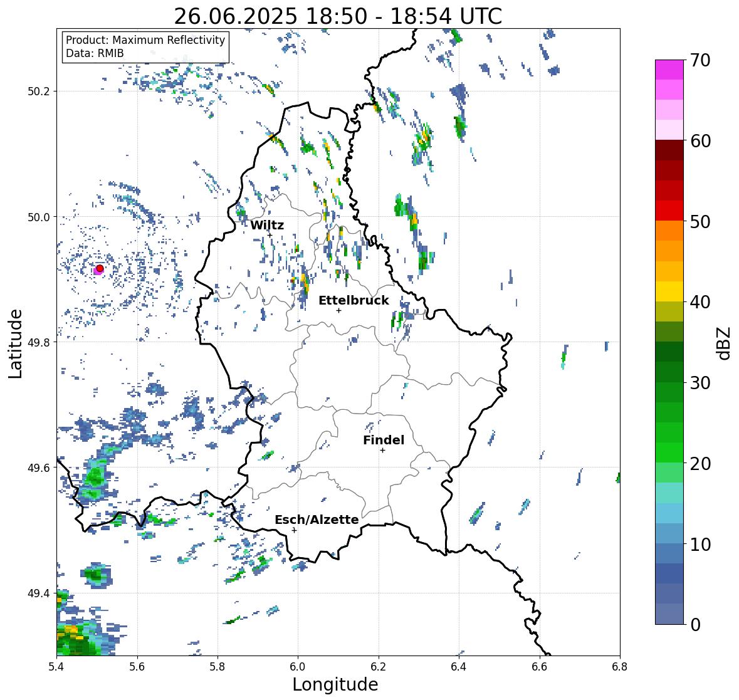The width and height of the screenshot is (739, 700).
Task: Click the 'Product: Maximum Reflectivity' legend text
Action: tap(145, 40)
